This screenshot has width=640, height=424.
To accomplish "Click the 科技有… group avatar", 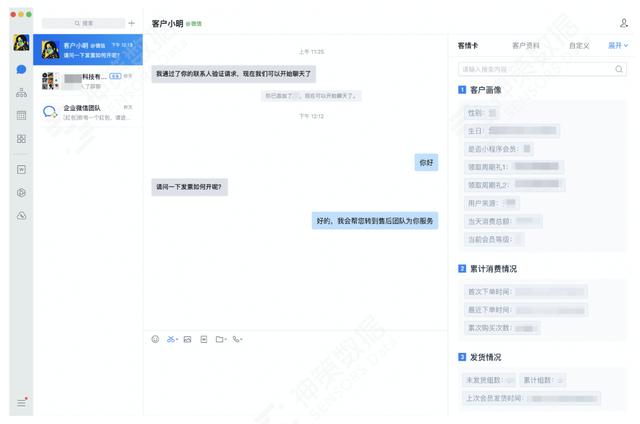I will pyautogui.click(x=50, y=81).
